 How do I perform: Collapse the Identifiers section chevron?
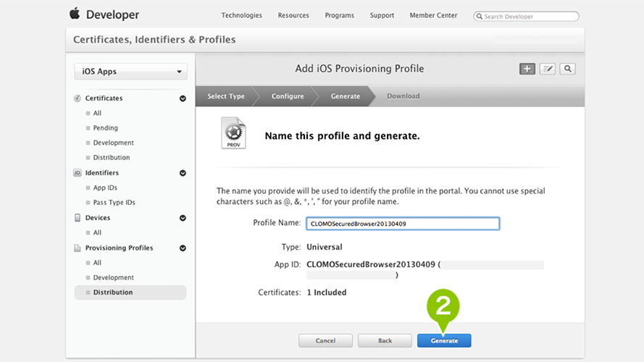pos(183,173)
